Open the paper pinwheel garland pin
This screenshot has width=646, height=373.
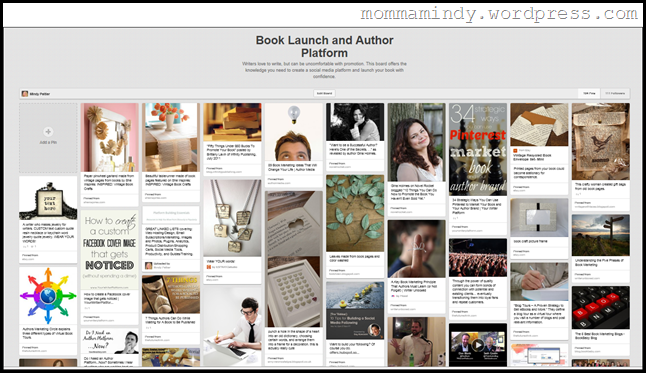click(x=110, y=137)
